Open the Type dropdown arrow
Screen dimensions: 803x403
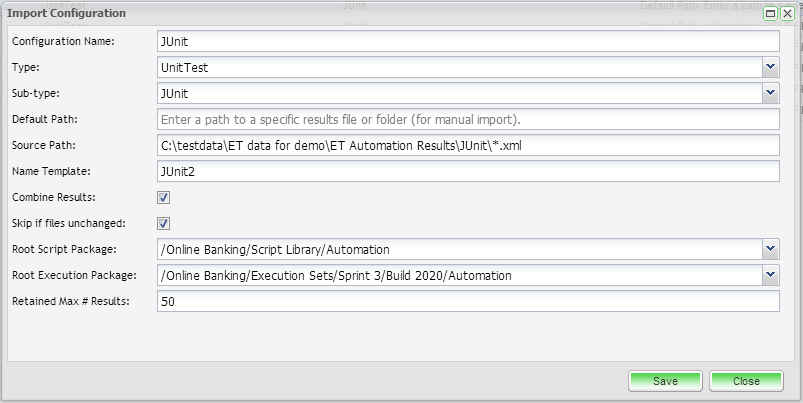pos(770,67)
